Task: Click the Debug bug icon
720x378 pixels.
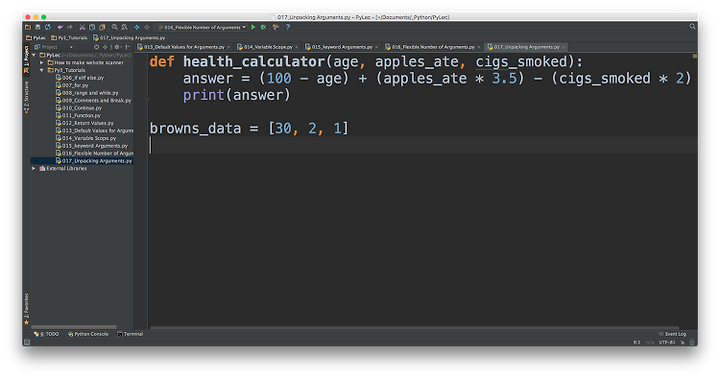Action: (x=263, y=28)
